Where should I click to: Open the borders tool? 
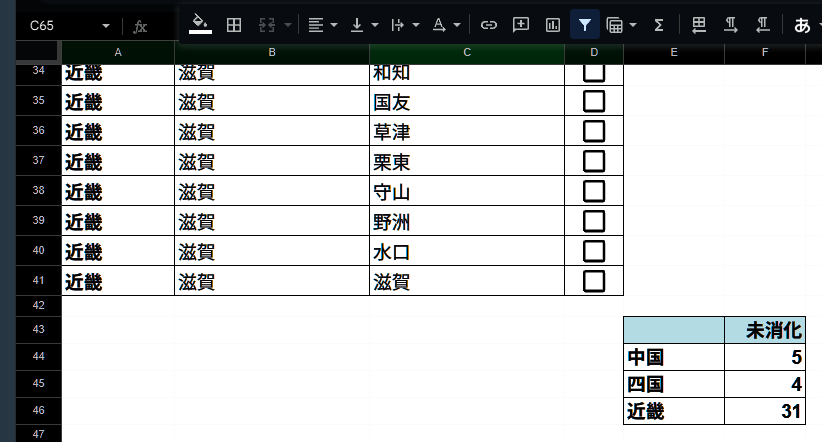point(234,25)
